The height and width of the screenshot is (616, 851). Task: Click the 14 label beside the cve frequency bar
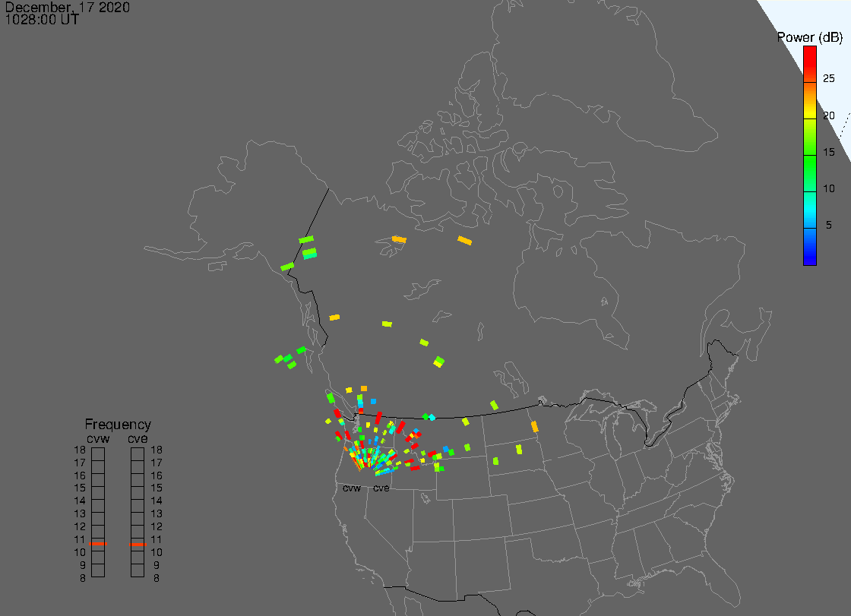157,501
